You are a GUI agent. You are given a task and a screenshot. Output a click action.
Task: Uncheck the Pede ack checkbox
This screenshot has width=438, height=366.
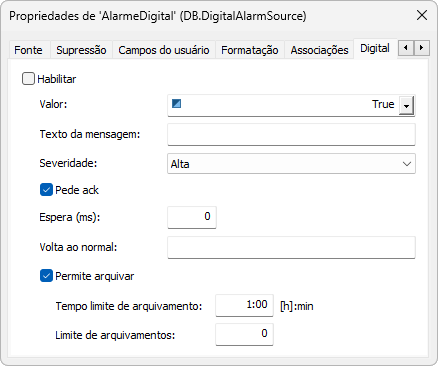click(x=46, y=190)
